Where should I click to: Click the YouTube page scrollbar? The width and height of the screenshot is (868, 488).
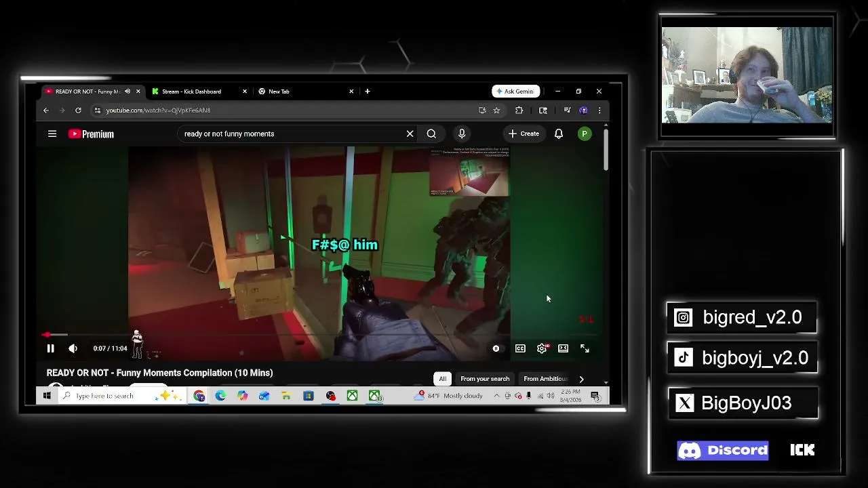[606, 148]
